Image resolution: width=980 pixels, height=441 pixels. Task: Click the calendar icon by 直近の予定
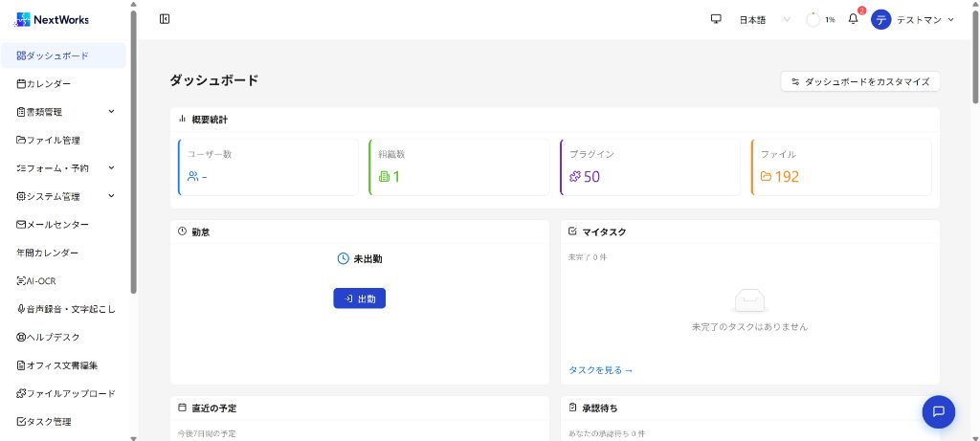click(183, 408)
